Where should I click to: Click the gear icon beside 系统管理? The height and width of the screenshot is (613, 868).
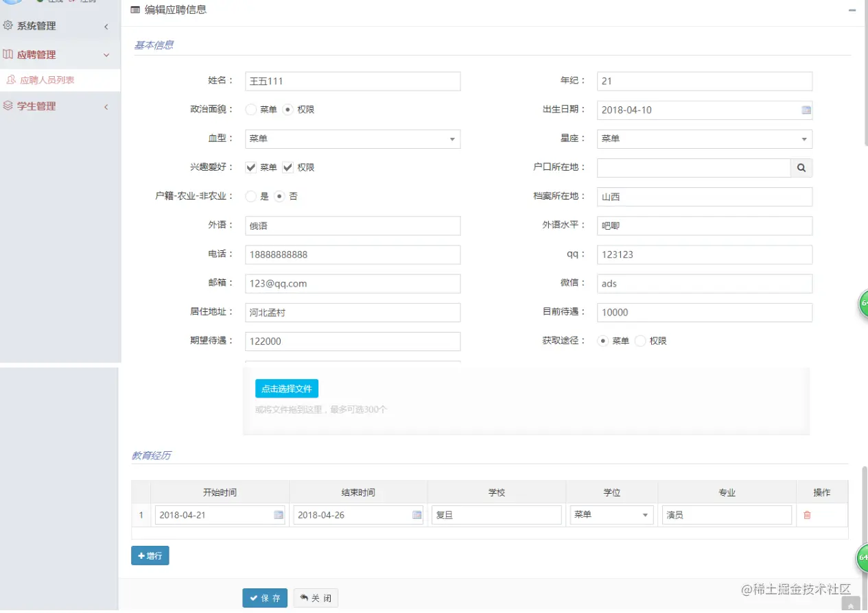(x=8, y=26)
